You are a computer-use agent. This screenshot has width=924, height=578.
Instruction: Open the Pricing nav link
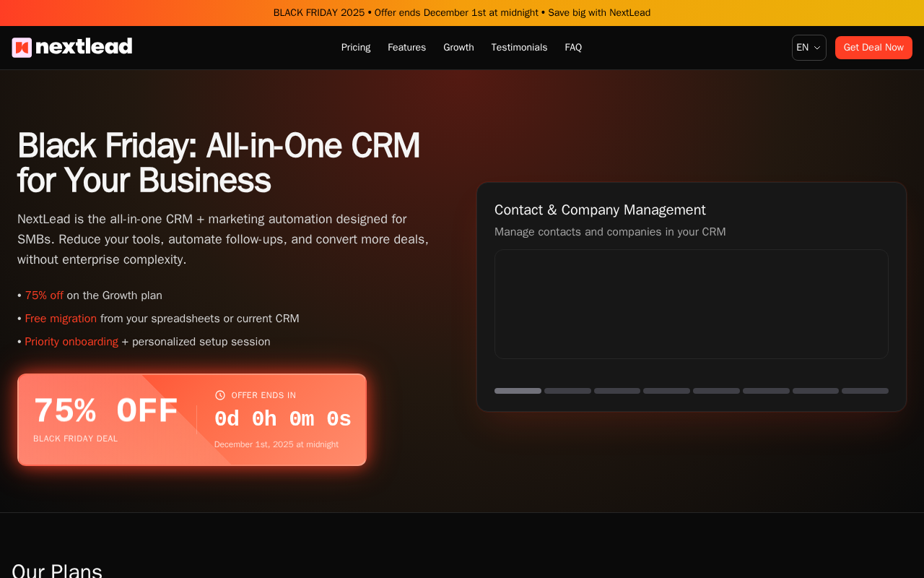pos(356,48)
